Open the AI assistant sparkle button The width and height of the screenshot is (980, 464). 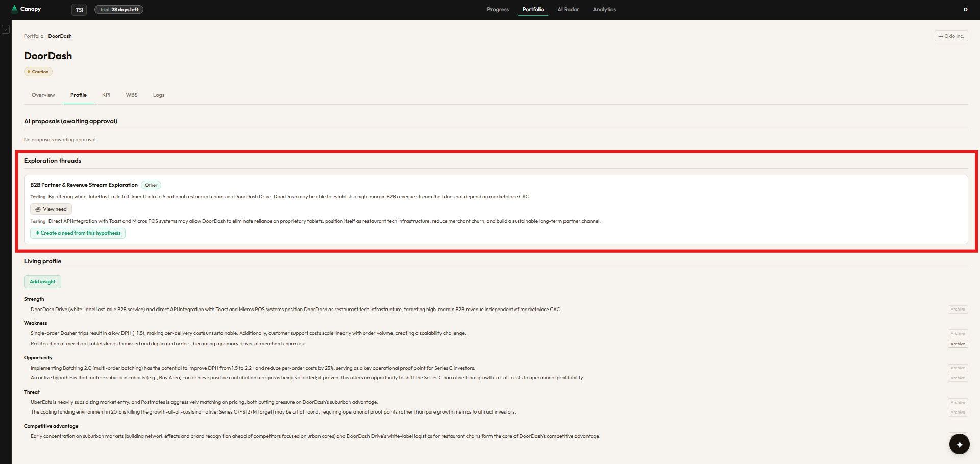959,444
